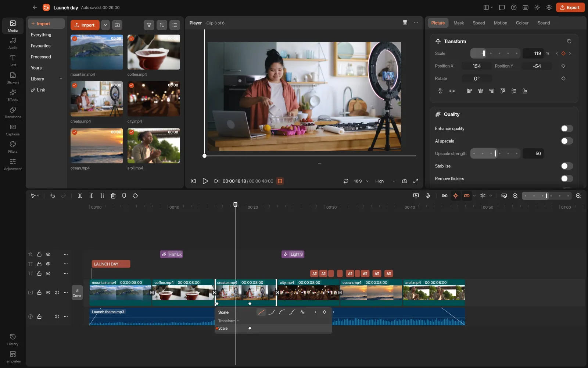The image size is (588, 368).
Task: Open the Captions panel in sidebar
Action: pos(13,130)
